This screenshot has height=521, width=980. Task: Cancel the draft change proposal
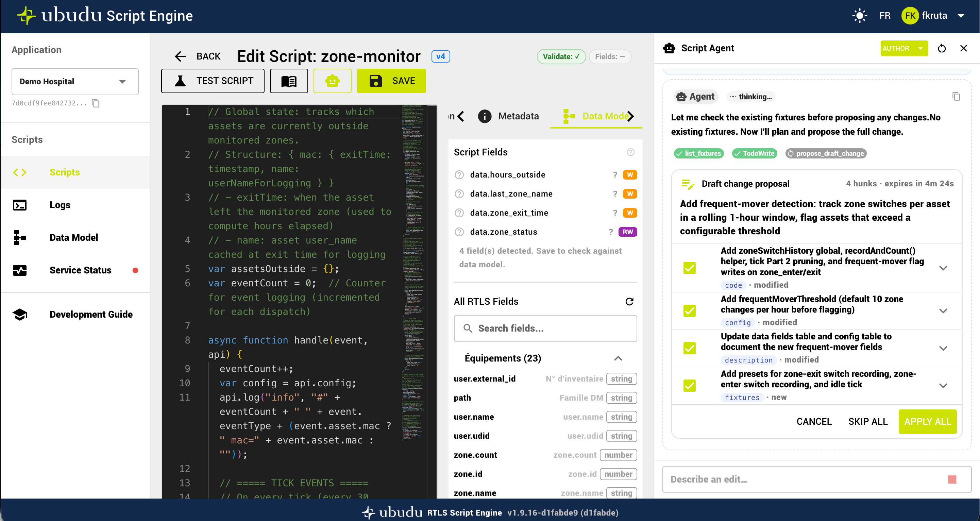(814, 422)
